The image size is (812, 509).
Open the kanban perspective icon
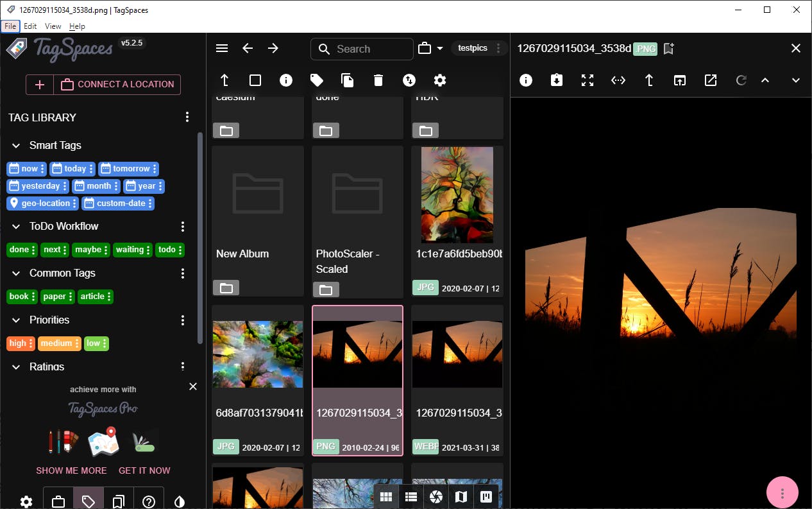pyautogui.click(x=486, y=497)
